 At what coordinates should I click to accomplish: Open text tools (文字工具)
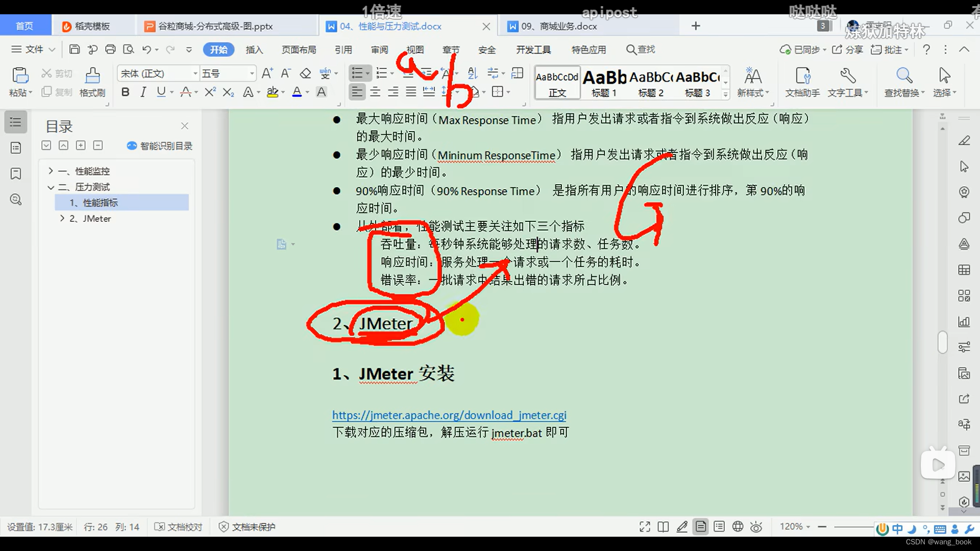[847, 82]
